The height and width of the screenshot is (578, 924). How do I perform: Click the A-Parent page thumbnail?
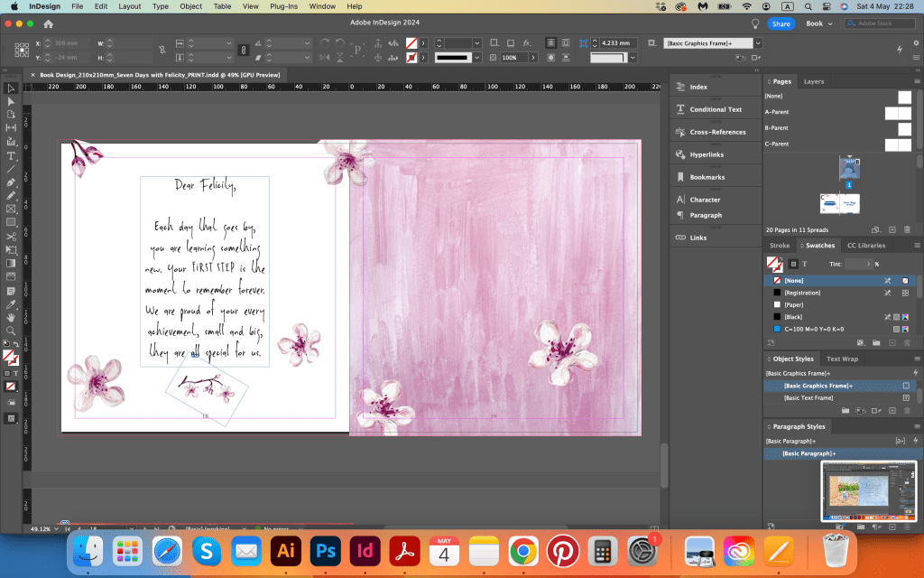(897, 113)
